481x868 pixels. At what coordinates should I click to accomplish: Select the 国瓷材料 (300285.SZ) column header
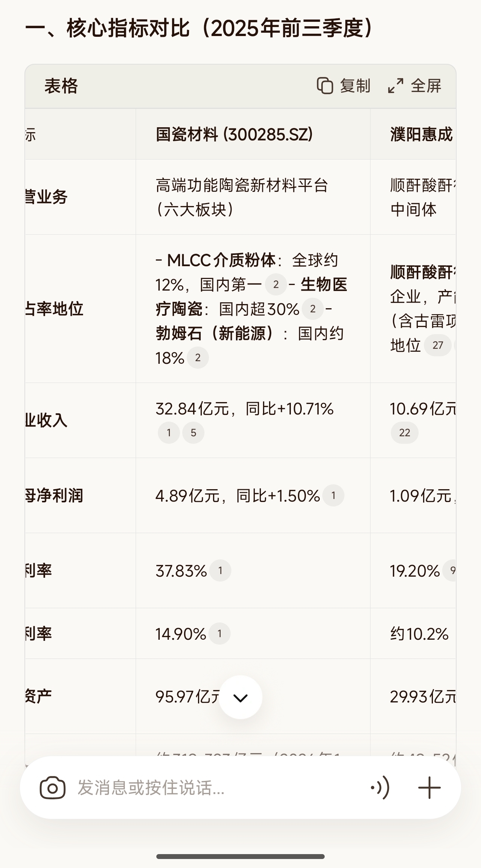coord(234,134)
